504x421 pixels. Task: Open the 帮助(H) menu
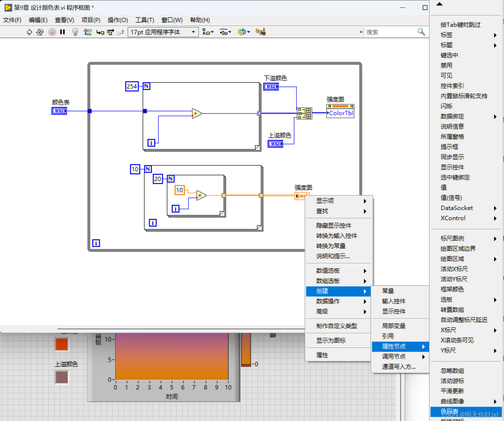[200, 20]
